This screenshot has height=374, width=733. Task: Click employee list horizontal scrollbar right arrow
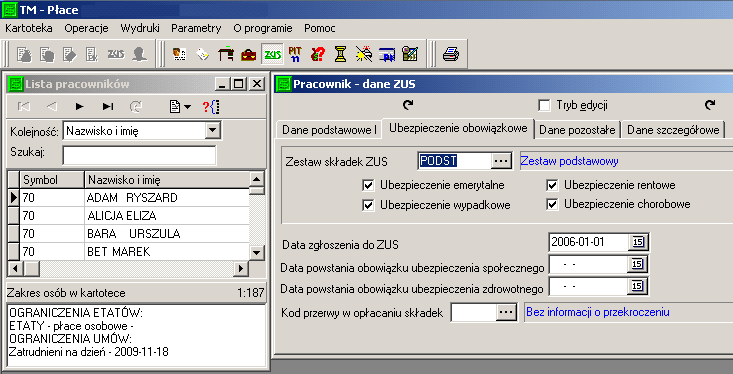point(241,268)
